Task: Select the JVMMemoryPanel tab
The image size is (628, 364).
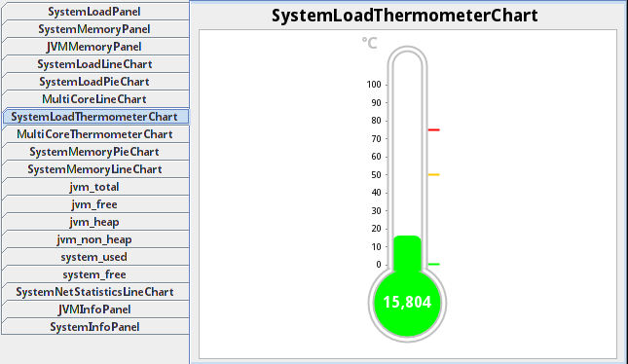Action: point(95,47)
